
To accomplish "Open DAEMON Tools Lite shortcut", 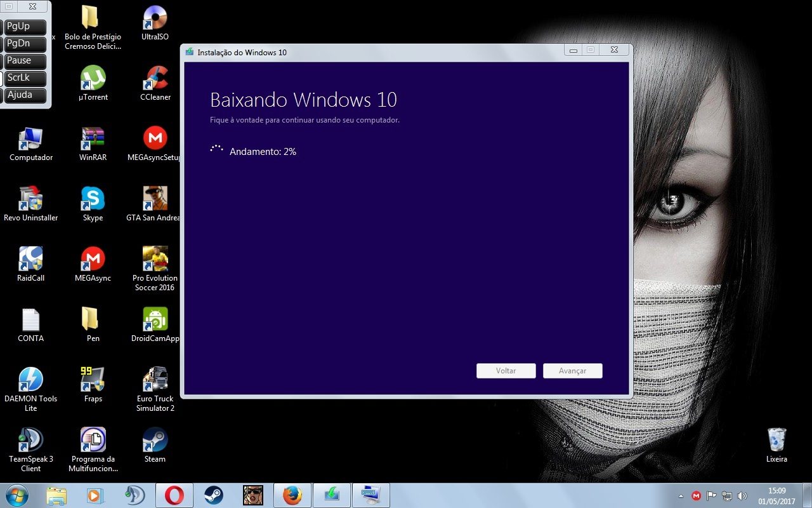I will pyautogui.click(x=31, y=389).
